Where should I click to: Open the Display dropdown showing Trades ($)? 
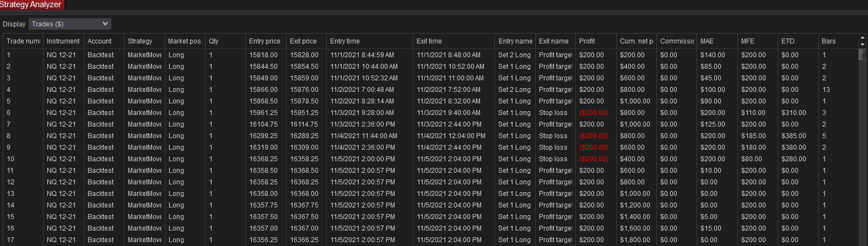pos(70,24)
